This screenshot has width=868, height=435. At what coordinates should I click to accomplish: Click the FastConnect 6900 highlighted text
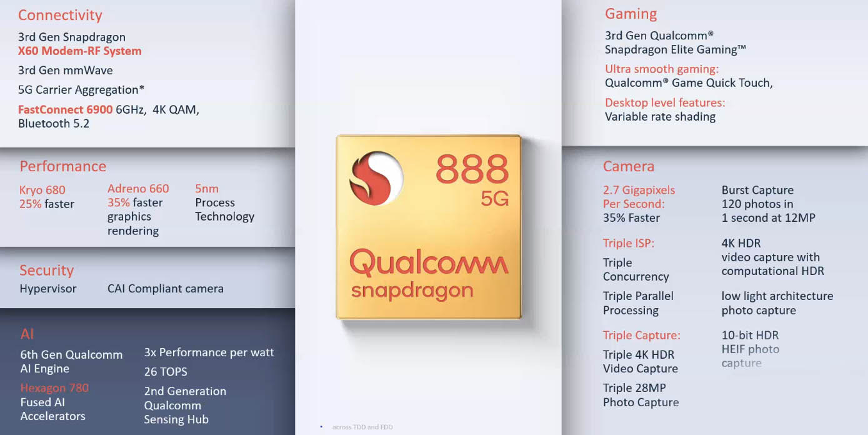pyautogui.click(x=65, y=109)
